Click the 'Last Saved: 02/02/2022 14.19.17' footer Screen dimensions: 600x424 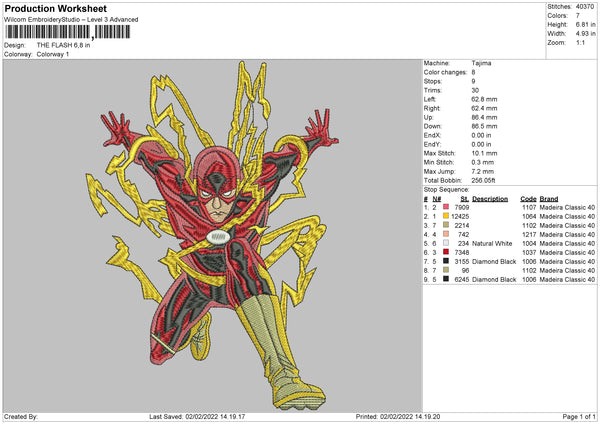197,416
